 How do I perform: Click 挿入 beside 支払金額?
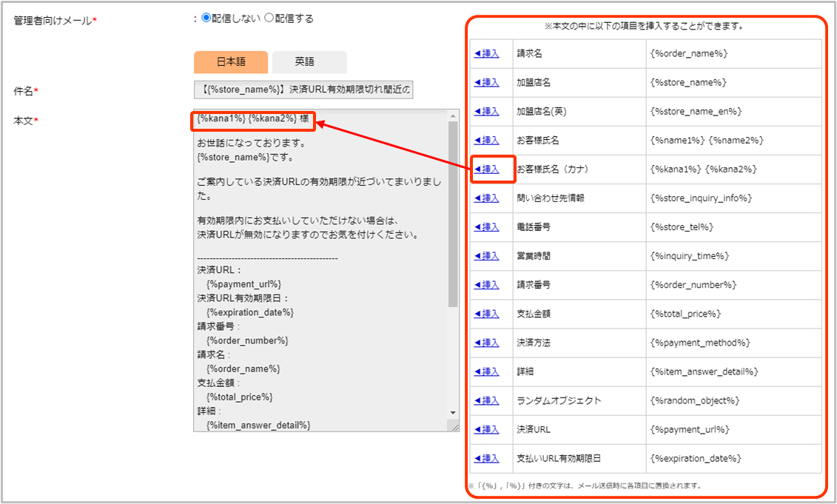pos(487,314)
